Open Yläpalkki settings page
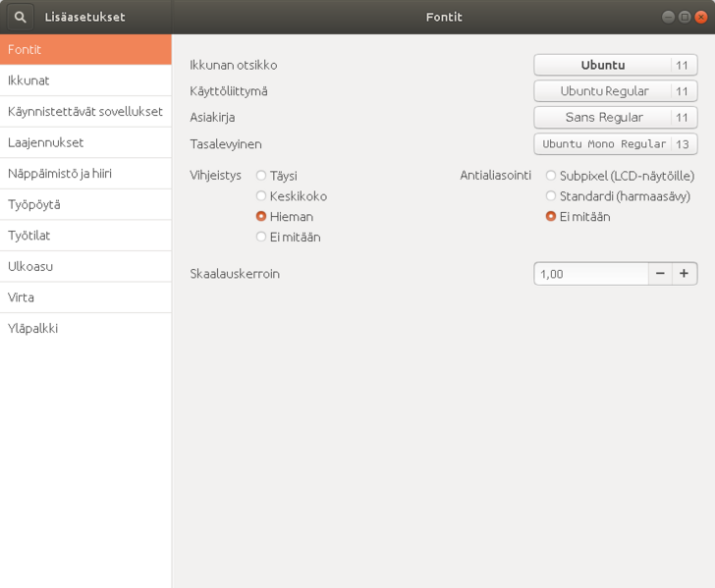The width and height of the screenshot is (715, 588). (x=85, y=328)
